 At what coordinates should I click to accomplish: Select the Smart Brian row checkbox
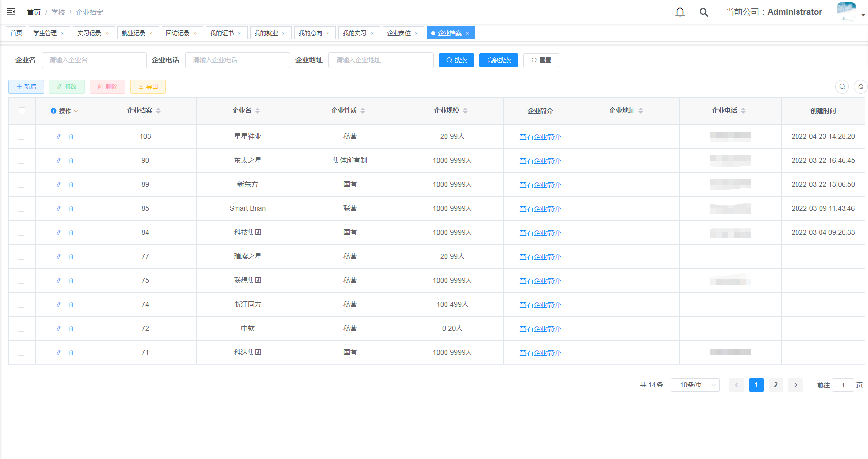tap(21, 208)
